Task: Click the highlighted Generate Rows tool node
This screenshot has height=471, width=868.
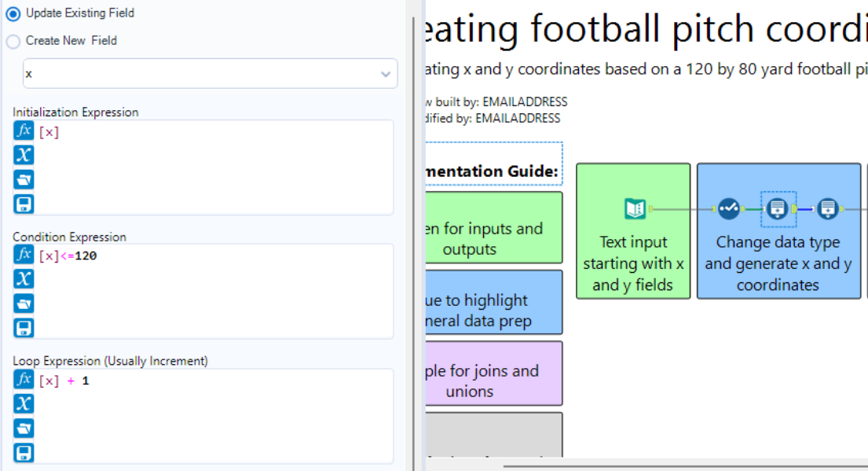Action: 778,208
